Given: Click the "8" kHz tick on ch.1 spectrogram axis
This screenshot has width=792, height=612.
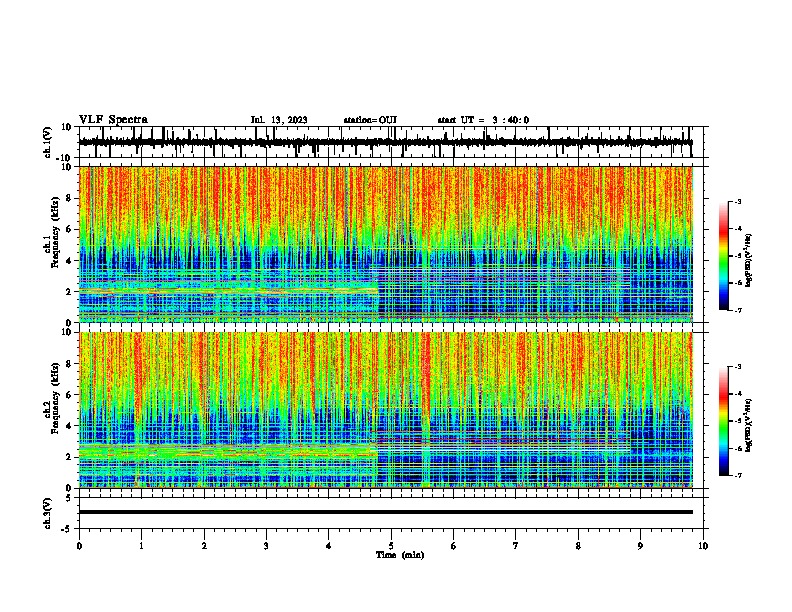Looking at the screenshot, I should 69,198.
